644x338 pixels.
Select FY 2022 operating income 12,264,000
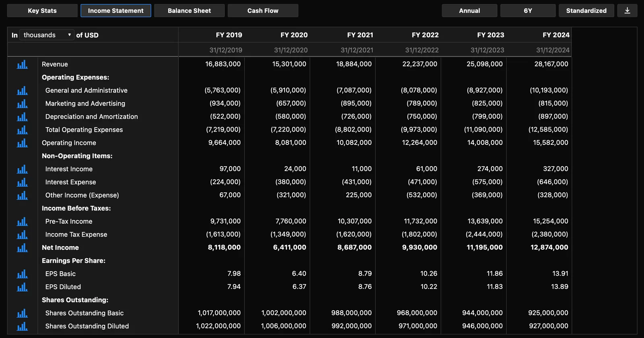[x=419, y=142]
